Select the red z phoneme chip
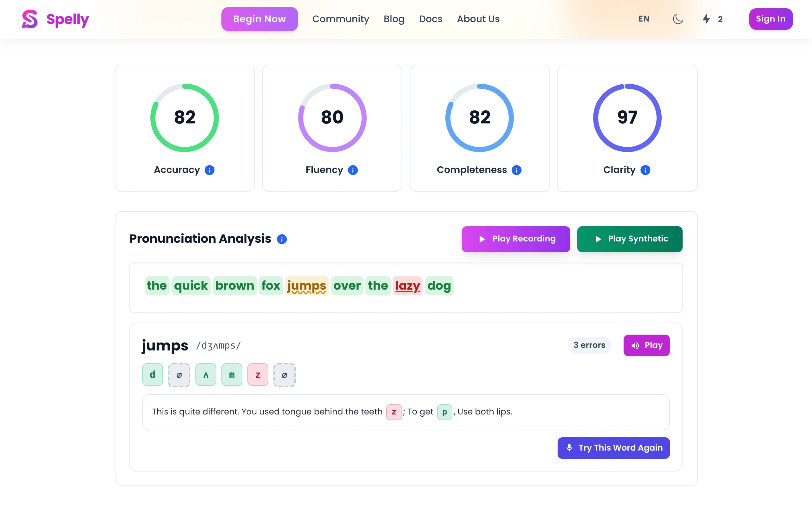812x507 pixels. coord(258,375)
